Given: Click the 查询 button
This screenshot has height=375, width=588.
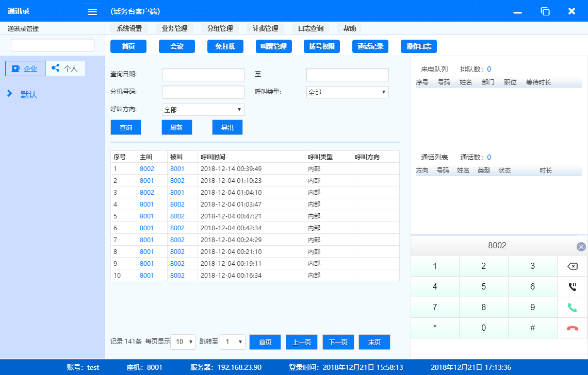Looking at the screenshot, I should click(x=126, y=127).
